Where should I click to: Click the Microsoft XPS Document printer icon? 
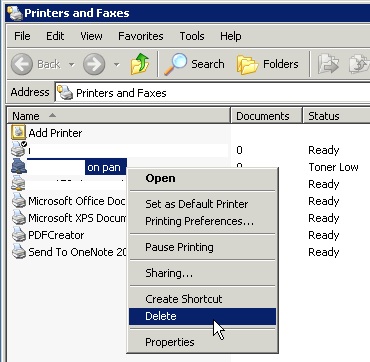[x=19, y=218]
